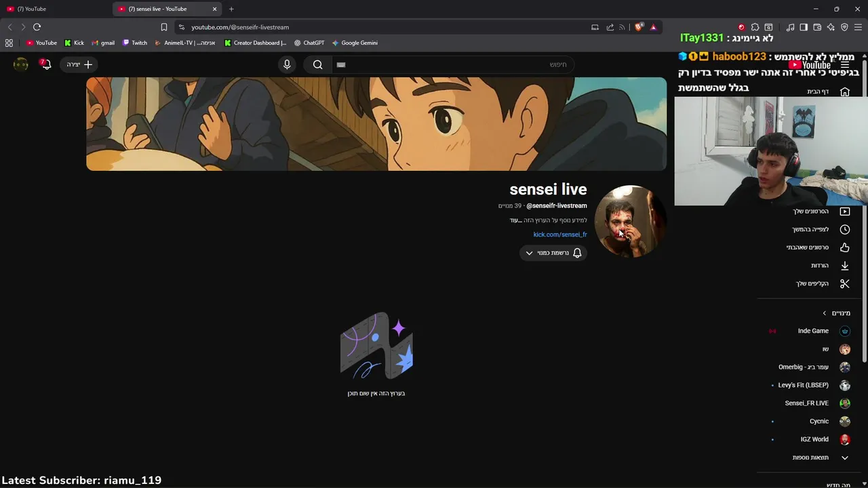Switch to the first YouTube tab
Viewport: 868px width, 488px height.
54,9
